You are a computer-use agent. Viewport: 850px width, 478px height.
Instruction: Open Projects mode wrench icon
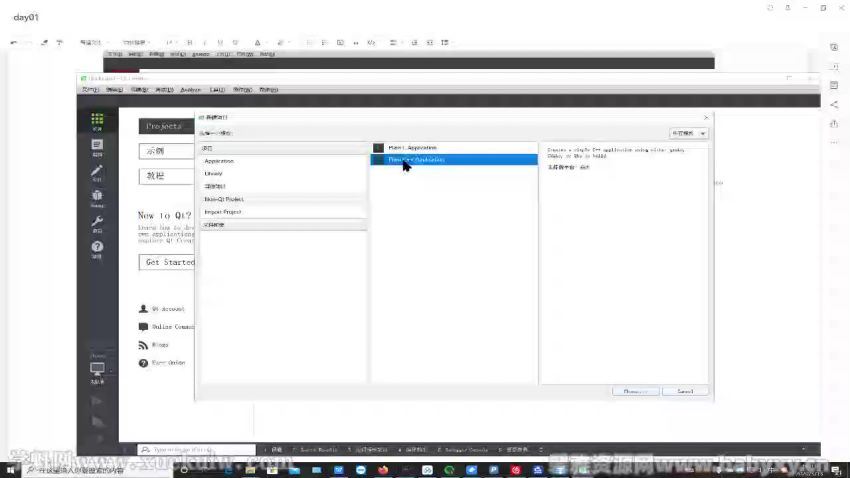point(97,224)
